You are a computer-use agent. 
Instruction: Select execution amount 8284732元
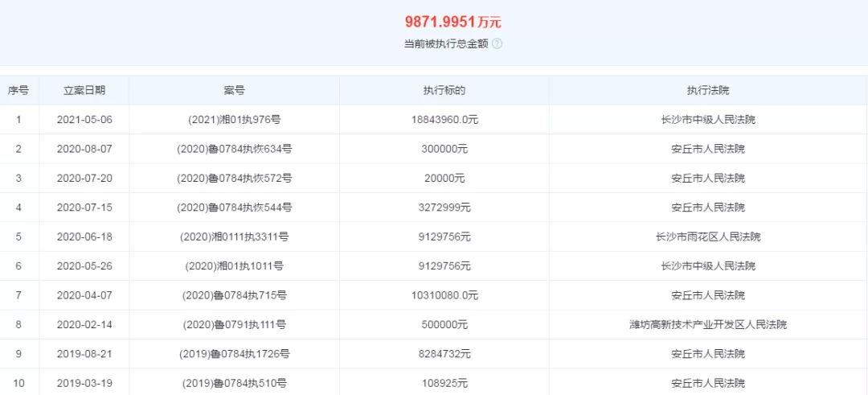(x=444, y=354)
